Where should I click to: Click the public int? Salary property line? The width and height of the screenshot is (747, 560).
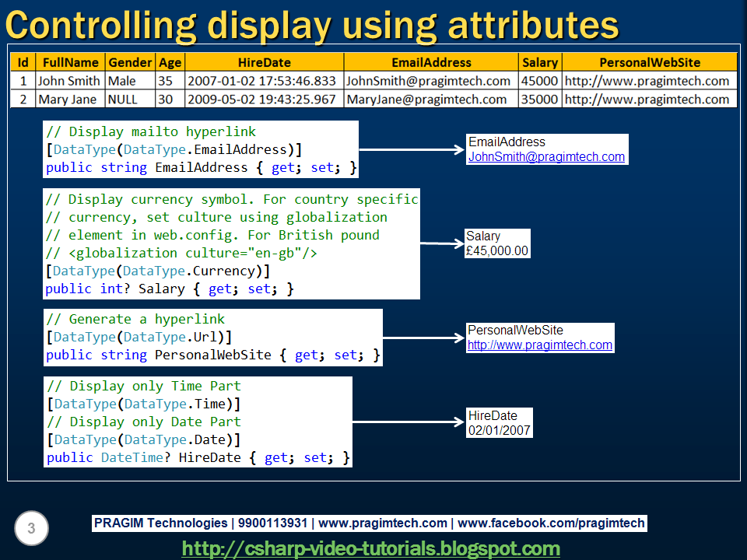170,289
